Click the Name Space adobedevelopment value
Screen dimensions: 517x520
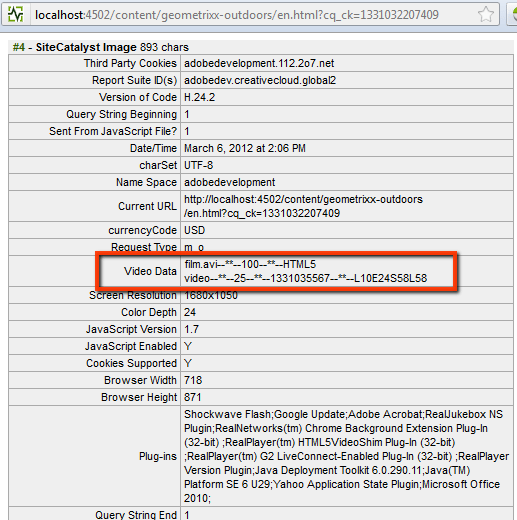click(229, 182)
